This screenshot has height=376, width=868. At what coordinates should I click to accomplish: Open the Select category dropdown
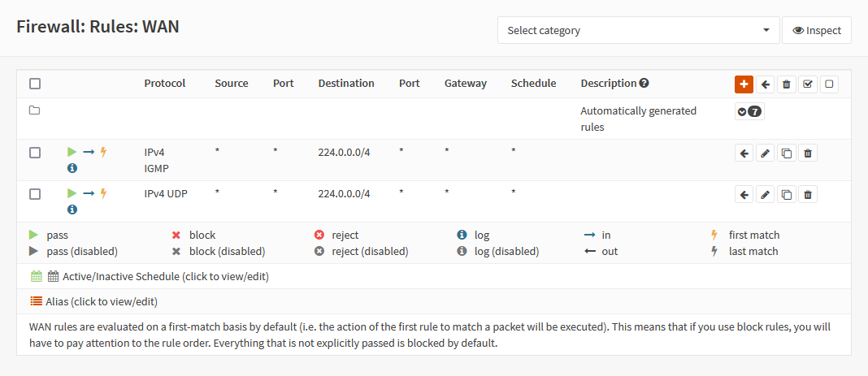[638, 30]
